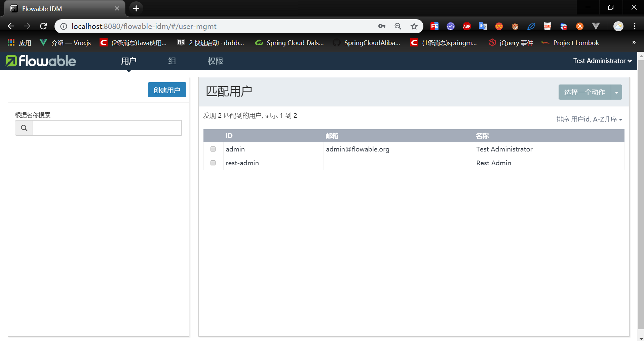Click the admin@flowable.org email cell
The width and height of the screenshot is (644, 341).
(x=399, y=149)
